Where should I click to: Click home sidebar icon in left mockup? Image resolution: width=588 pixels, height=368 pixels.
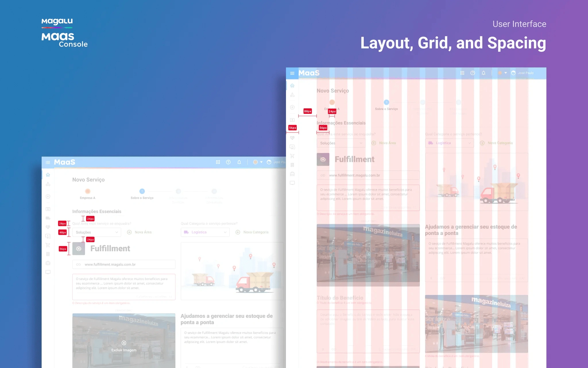[x=48, y=175]
